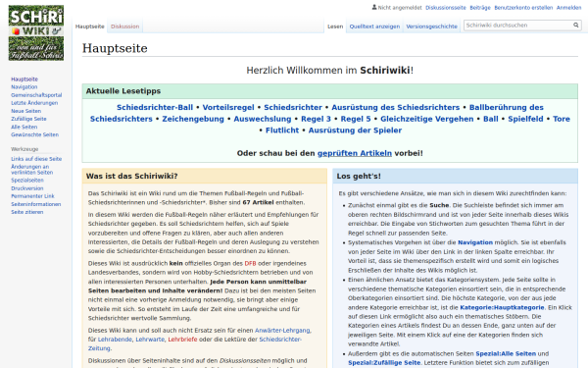Open Navigation in the sidebar
The image size is (588, 368).
[24, 87]
